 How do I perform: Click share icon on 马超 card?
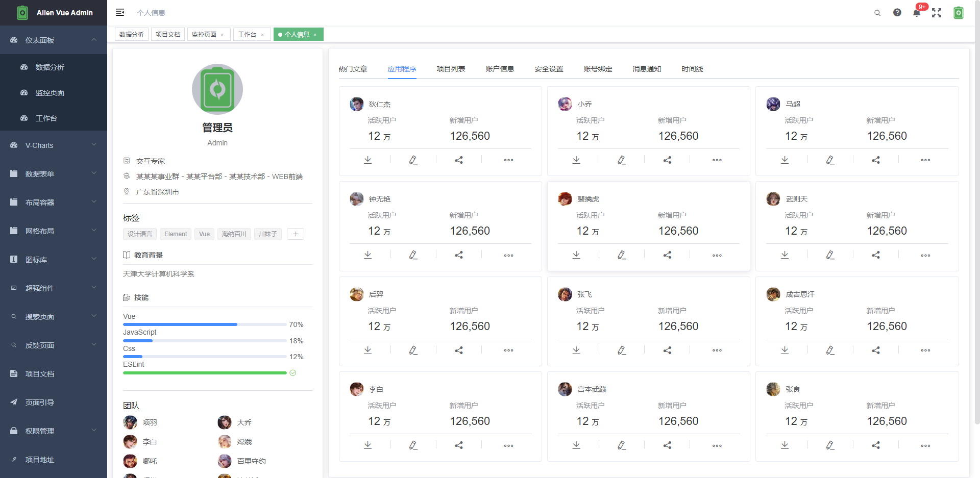(x=876, y=160)
